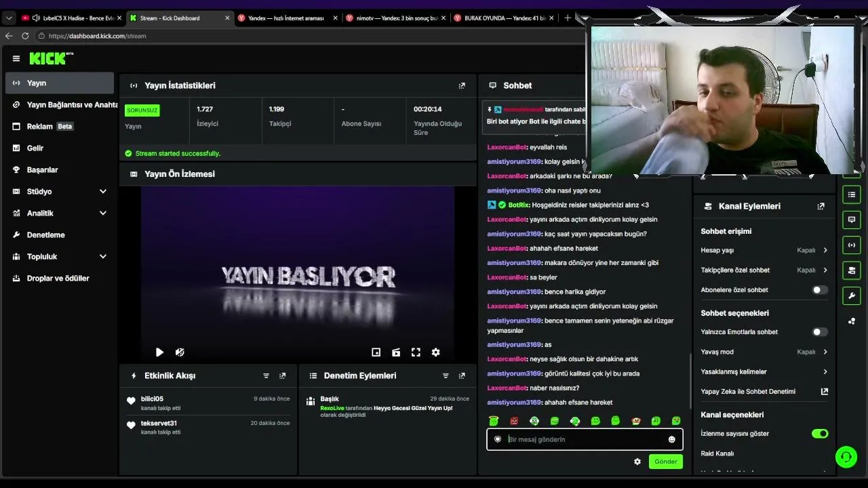Close the Stream - Kick Dashboard tab
Image resolution: width=868 pixels, height=488 pixels.
pyautogui.click(x=227, y=18)
